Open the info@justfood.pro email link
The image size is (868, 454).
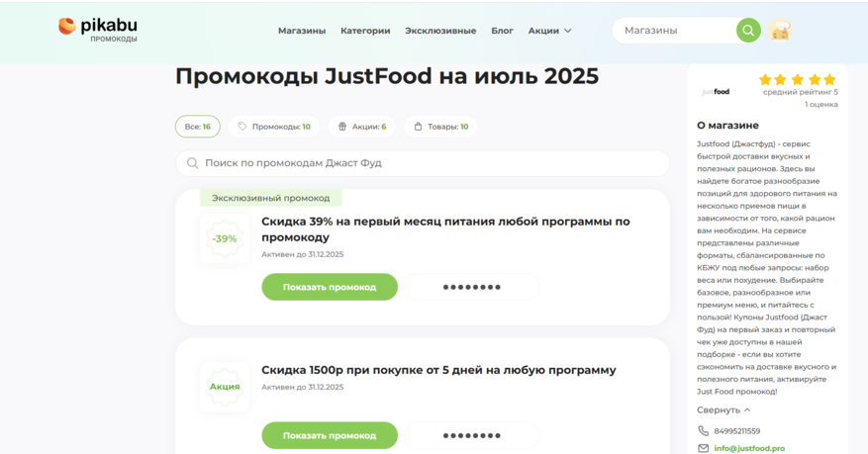tap(749, 448)
